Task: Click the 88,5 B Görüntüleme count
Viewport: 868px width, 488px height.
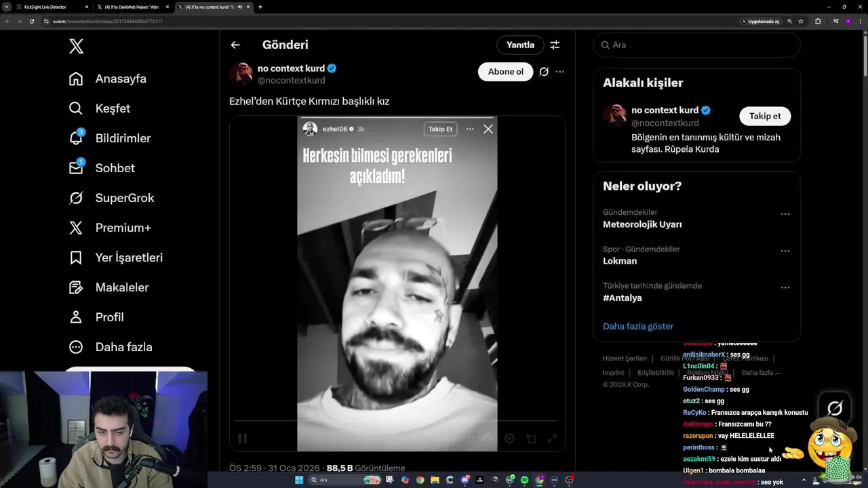Action: 366,468
